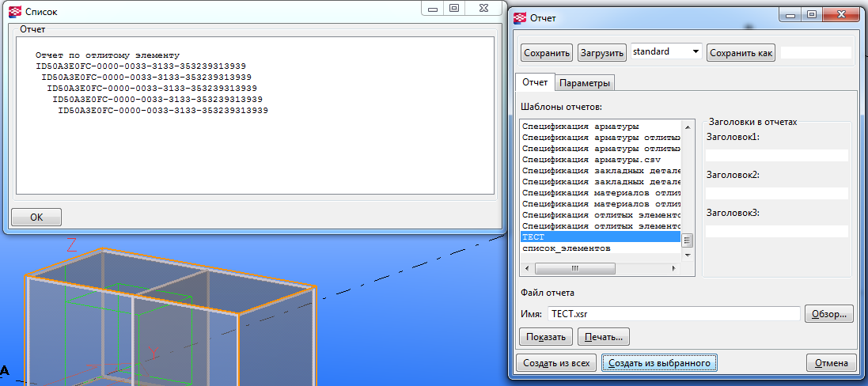868x386 pixels.
Task: Click template list horizontal scroll right arrow
Action: 674,268
